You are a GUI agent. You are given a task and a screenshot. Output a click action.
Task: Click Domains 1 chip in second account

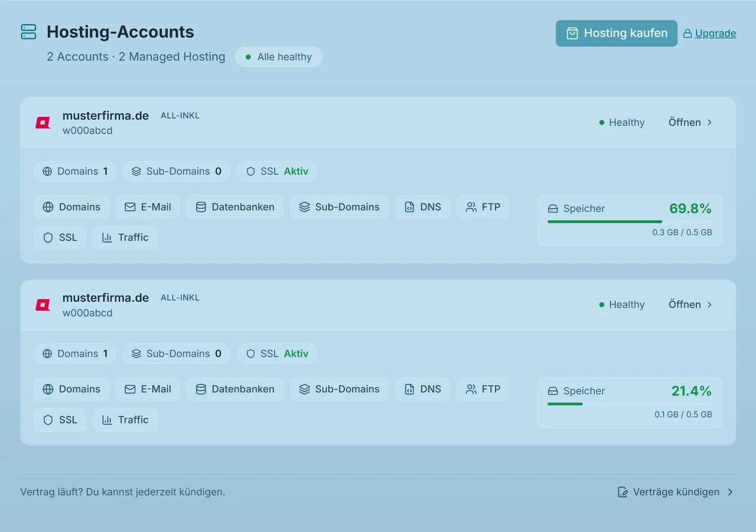[x=75, y=354]
